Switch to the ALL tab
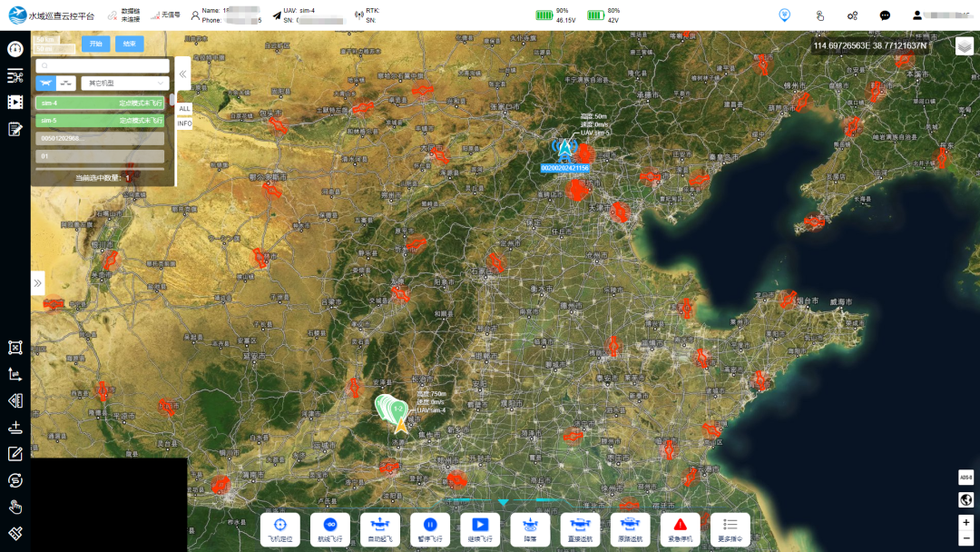The width and height of the screenshot is (980, 552). (x=184, y=108)
